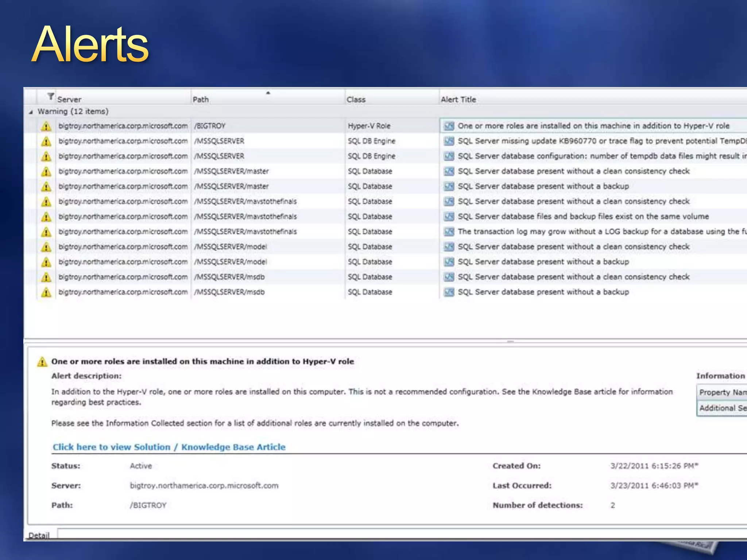Screen dimensions: 747x560
Task: Select the /BIGTROY path cell
Action: click(209, 126)
